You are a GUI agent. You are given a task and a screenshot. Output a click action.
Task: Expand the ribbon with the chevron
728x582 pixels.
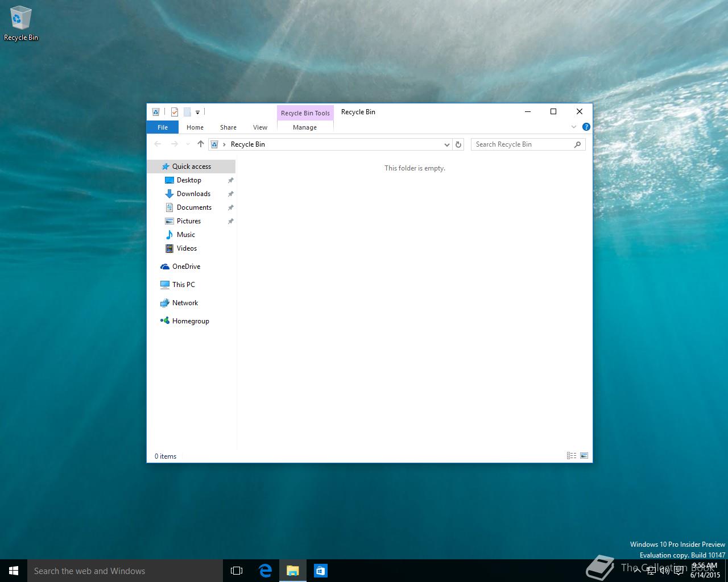[x=574, y=127]
